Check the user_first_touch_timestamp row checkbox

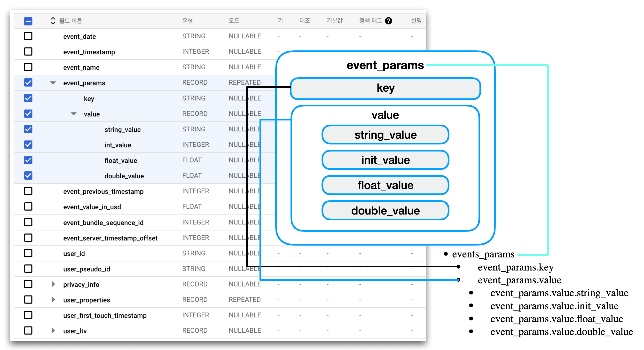click(x=28, y=315)
